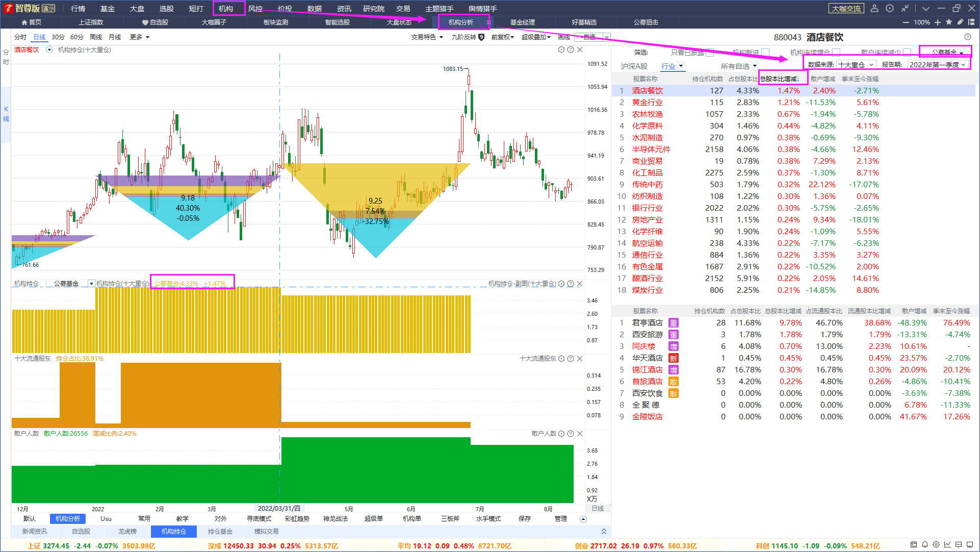This screenshot has width=980, height=552.
Task: Click help question mark beside 酒店餐饮 title
Action: [x=968, y=37]
